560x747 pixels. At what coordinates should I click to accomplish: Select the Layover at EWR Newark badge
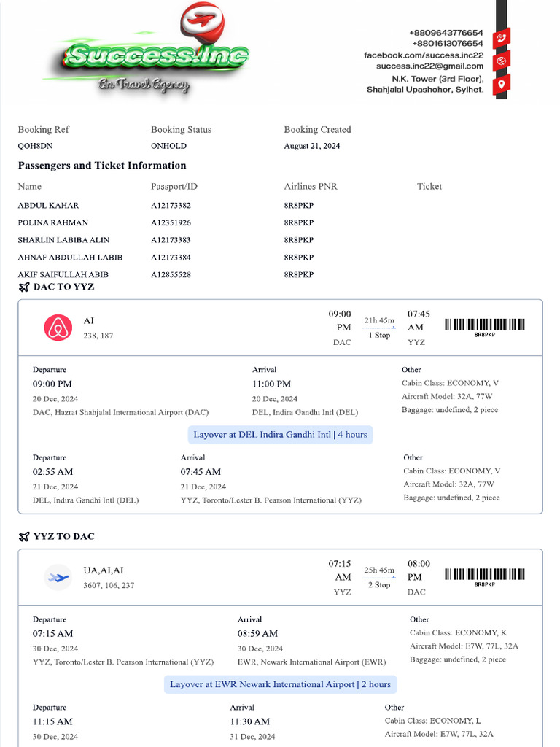(x=281, y=684)
